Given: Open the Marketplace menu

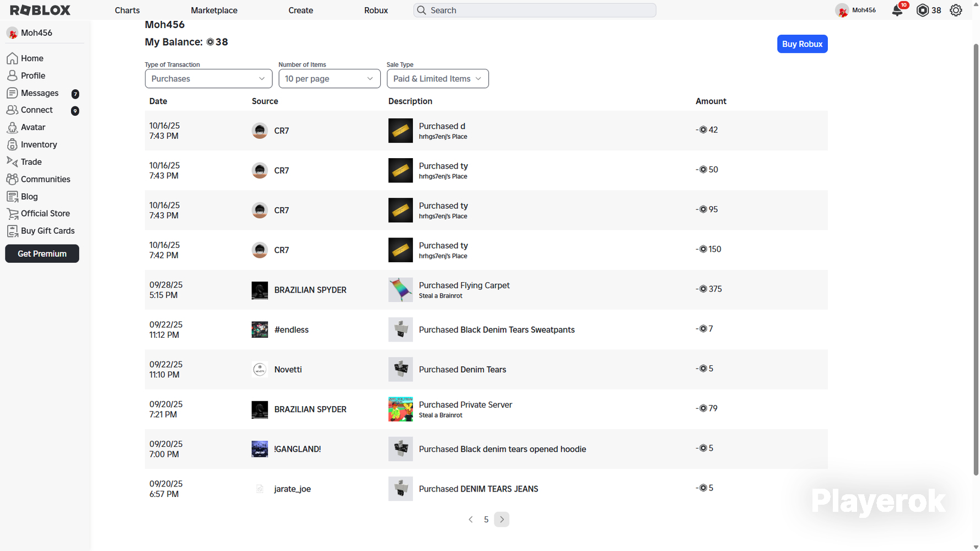Looking at the screenshot, I should 214,10.
